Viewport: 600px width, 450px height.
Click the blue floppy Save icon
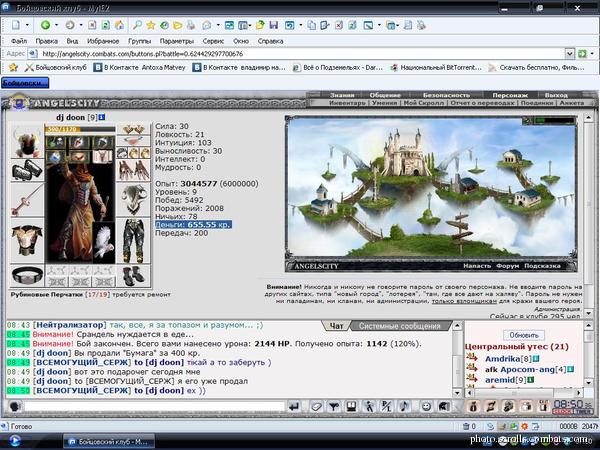274,25
